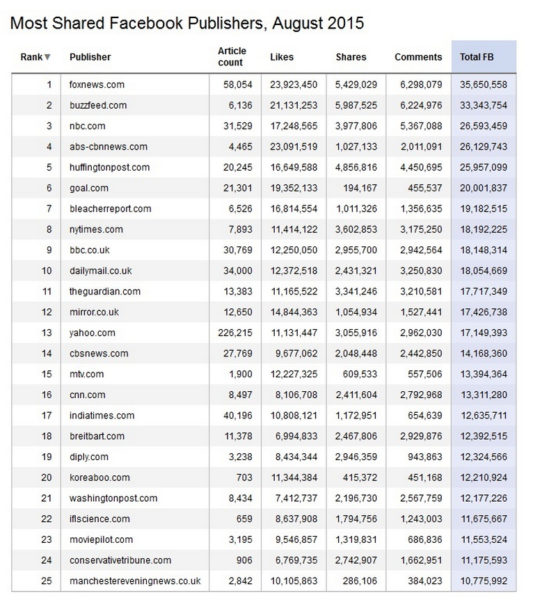Select bbc.co.uk publisher name

tap(90, 250)
